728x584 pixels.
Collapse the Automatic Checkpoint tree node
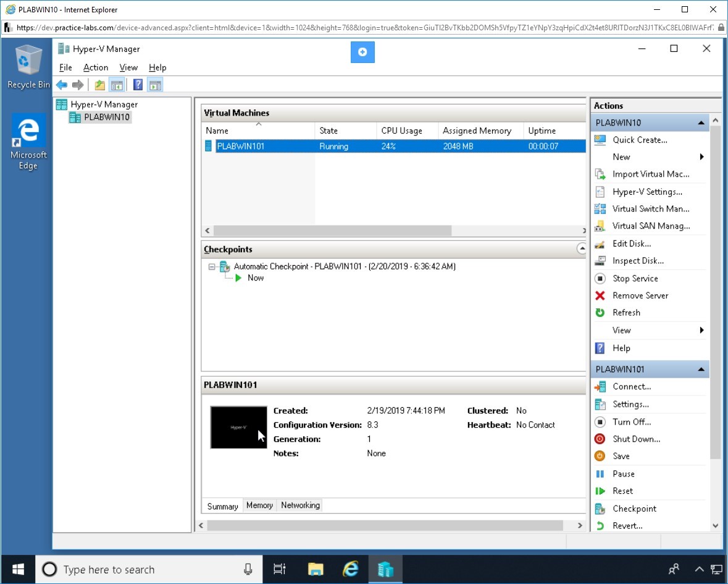212,267
